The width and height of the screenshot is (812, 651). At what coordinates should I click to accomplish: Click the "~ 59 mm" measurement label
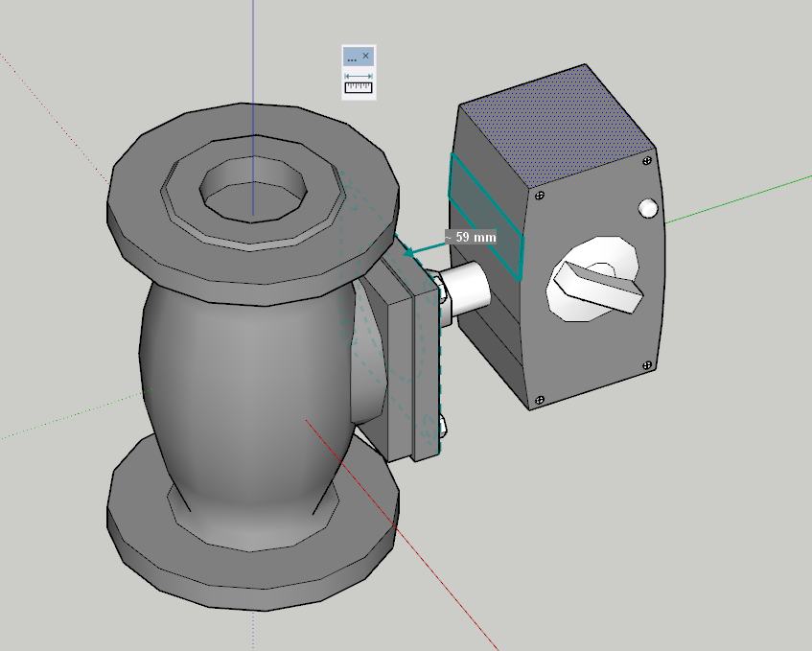471,237
